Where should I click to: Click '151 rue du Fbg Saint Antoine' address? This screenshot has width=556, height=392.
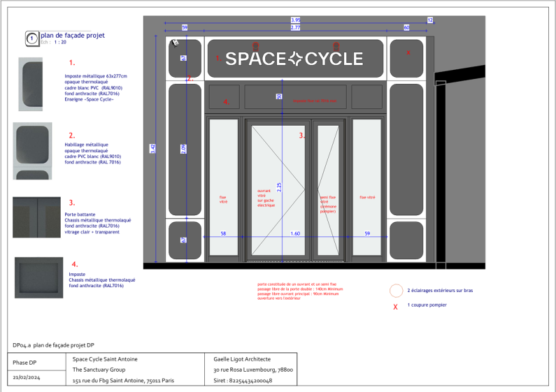123,381
